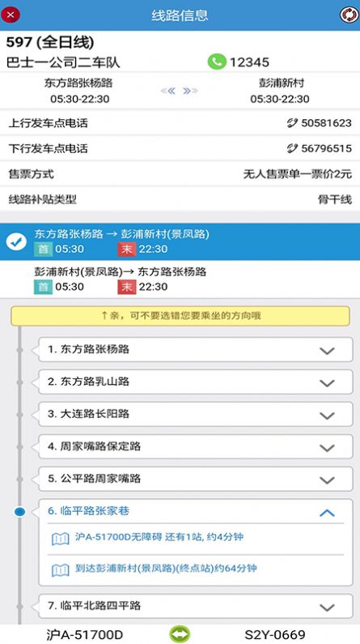Open the map icon for 到达彭浦新村 estimate
This screenshot has height=644, width=360.
point(61,569)
